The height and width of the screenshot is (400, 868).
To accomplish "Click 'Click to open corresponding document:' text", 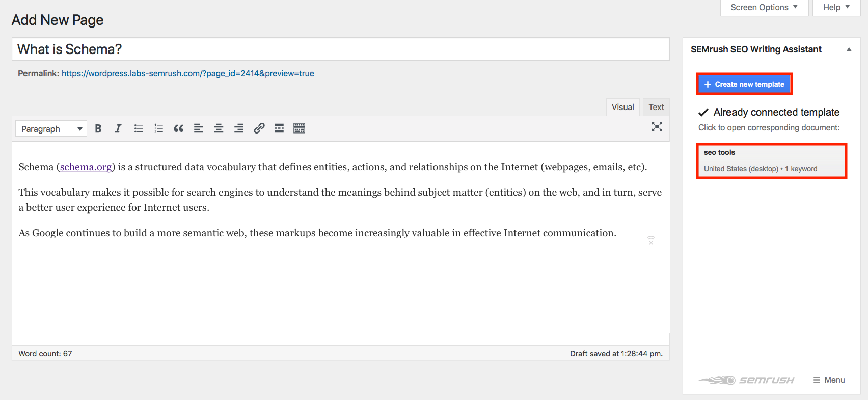I will click(x=769, y=127).
